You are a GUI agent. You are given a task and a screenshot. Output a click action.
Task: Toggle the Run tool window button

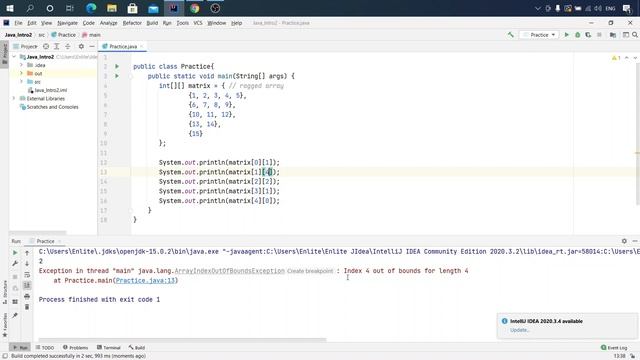click(x=20, y=348)
